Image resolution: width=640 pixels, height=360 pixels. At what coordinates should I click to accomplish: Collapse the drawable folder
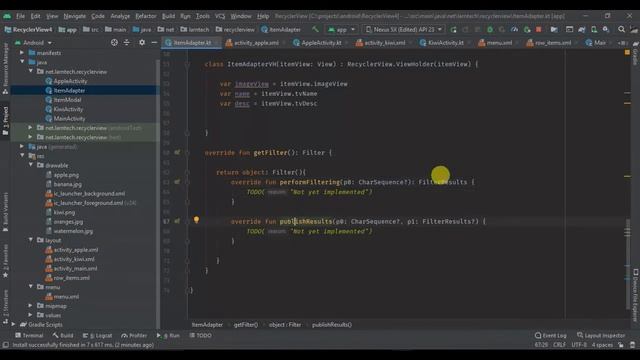(x=31, y=165)
